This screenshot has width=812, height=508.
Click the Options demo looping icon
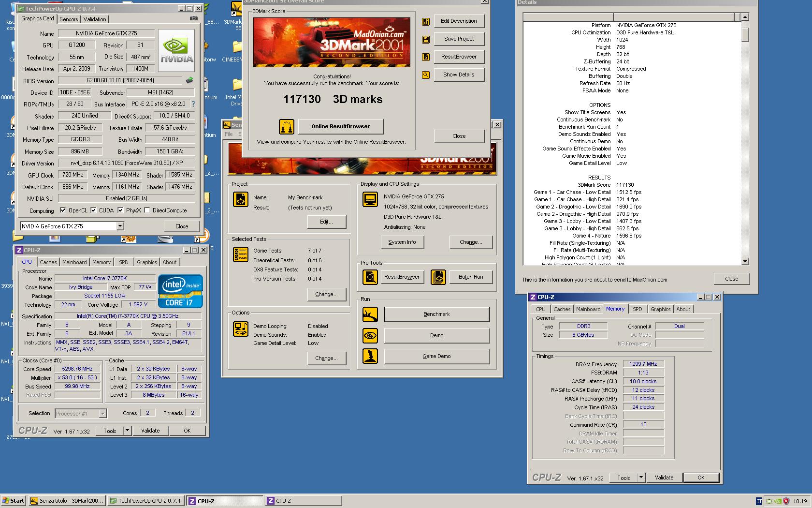point(241,329)
